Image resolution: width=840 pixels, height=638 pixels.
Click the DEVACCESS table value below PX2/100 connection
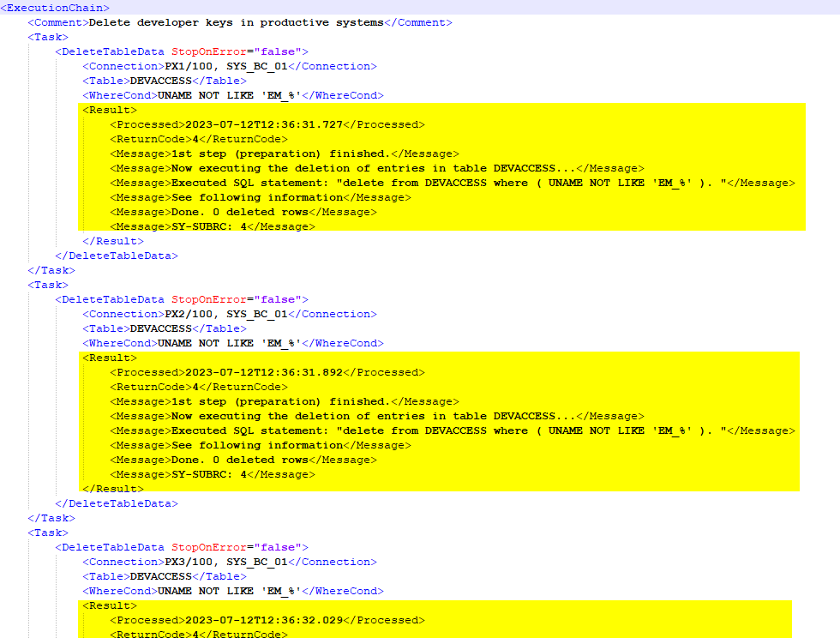coord(160,328)
